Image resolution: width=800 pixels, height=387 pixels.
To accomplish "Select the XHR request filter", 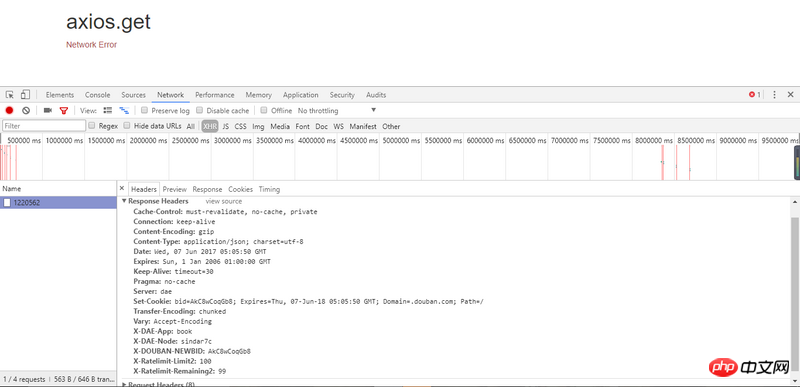I will click(x=210, y=126).
